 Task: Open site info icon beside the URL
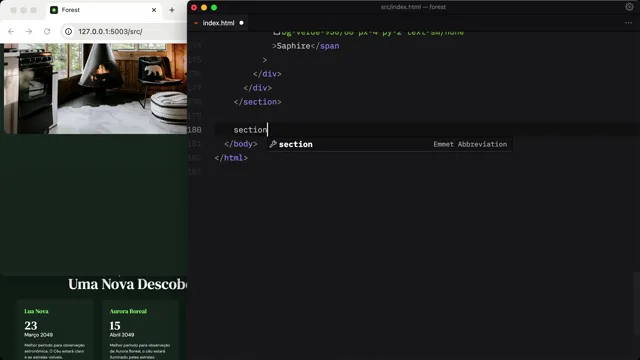(x=69, y=31)
